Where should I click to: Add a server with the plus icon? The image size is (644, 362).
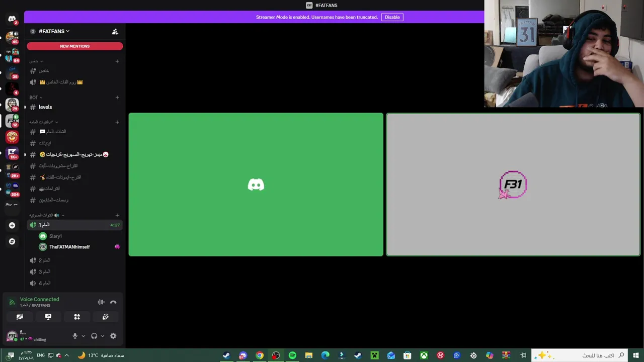tap(12, 225)
